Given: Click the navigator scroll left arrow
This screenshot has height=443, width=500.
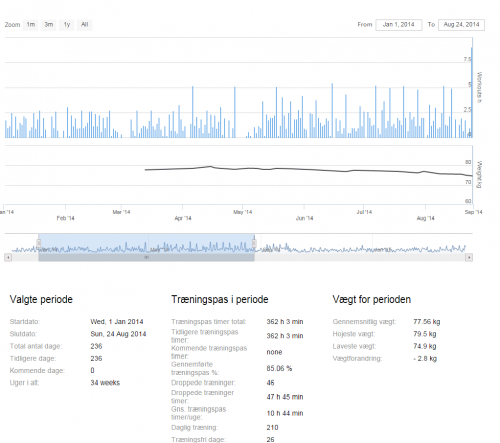Looking at the screenshot, I should [x=8, y=257].
